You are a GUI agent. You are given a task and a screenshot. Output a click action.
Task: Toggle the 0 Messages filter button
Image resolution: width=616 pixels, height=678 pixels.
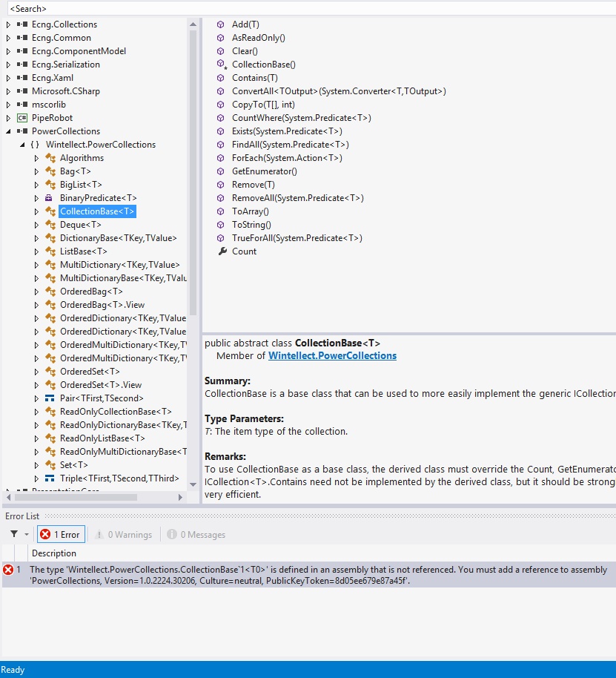pos(196,534)
